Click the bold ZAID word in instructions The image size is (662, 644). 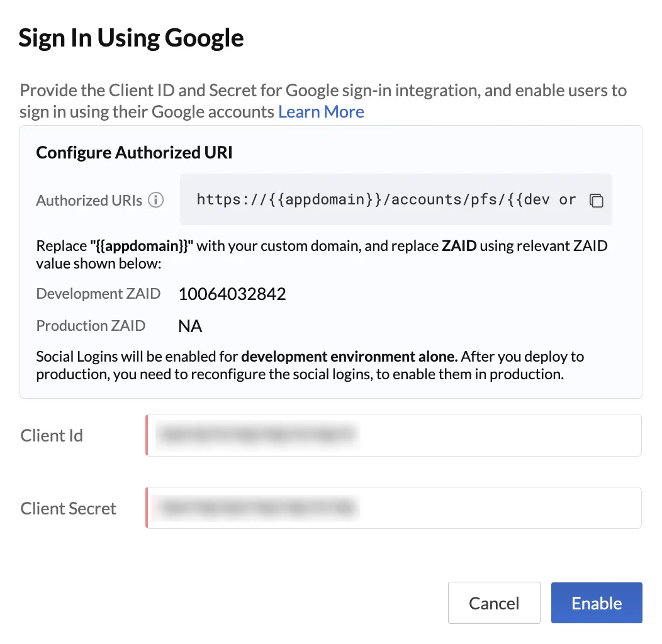click(459, 246)
